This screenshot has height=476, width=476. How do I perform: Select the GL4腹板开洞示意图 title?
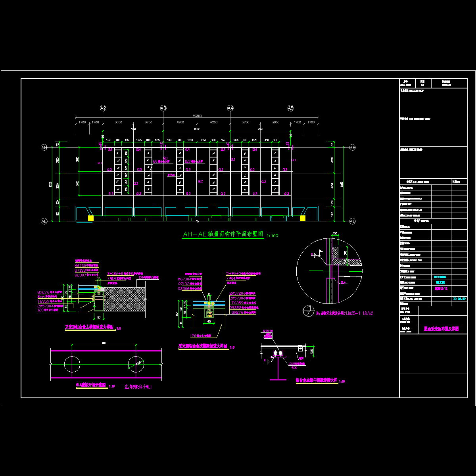(90, 385)
